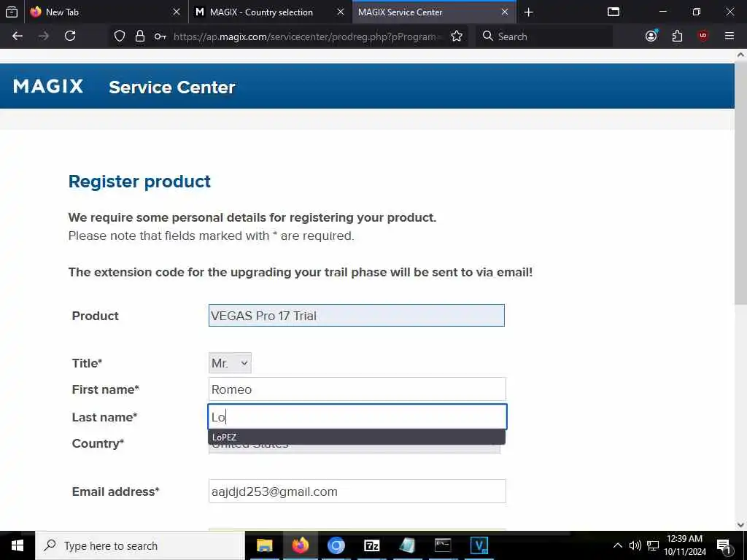Open a new tab with the plus button
This screenshot has width=747, height=560.
[528, 12]
